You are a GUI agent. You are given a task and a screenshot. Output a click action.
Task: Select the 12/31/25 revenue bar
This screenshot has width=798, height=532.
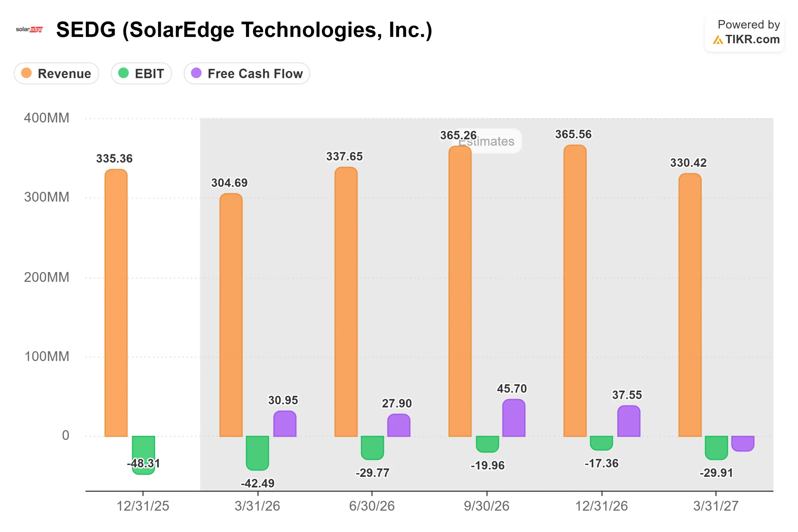(x=116, y=303)
